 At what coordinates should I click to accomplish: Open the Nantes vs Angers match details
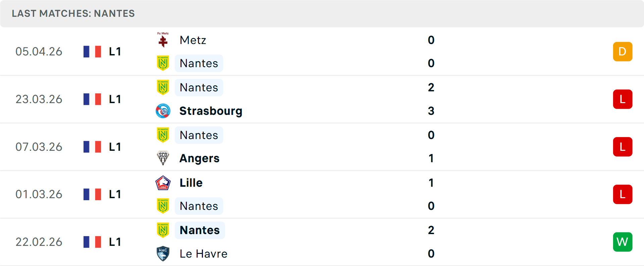tap(322, 147)
